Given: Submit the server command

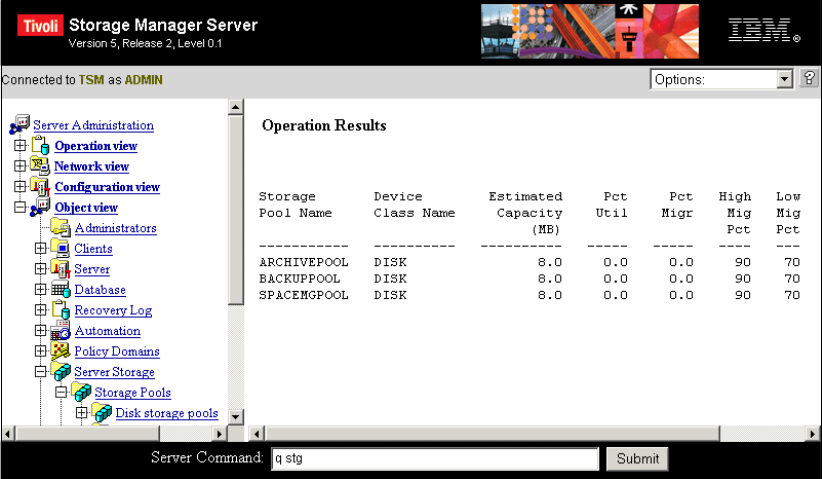Looking at the screenshot, I should (637, 459).
